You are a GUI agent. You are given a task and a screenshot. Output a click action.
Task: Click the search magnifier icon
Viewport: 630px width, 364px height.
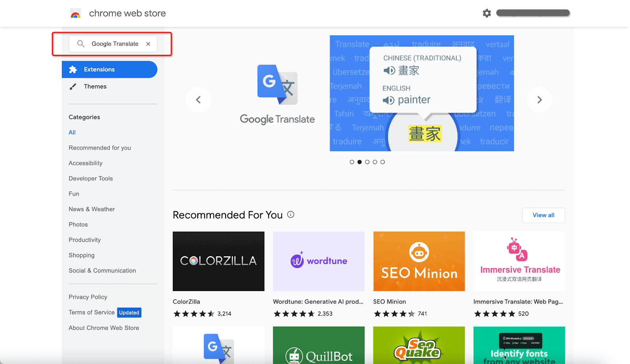(81, 44)
